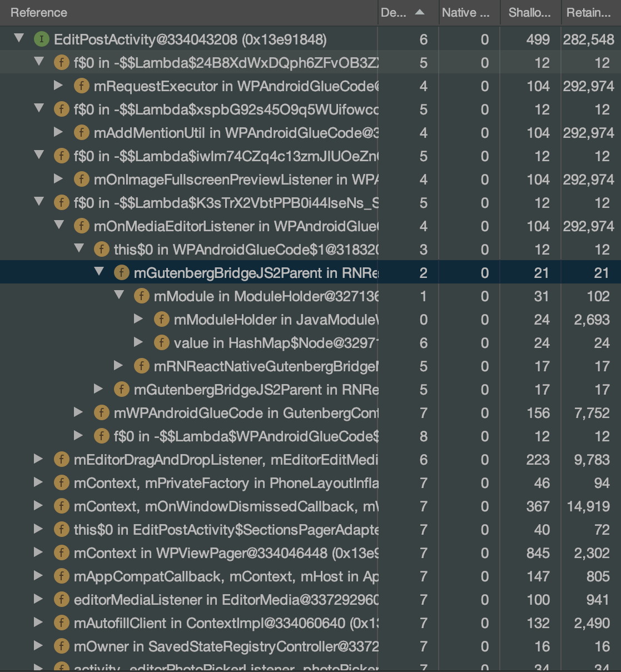This screenshot has height=672, width=621.
Task: Click the shallow size value 845
Action: [x=538, y=553]
